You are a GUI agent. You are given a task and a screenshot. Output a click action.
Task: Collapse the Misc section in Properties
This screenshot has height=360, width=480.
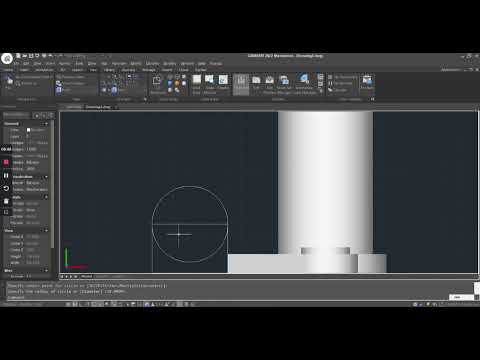[46, 270]
